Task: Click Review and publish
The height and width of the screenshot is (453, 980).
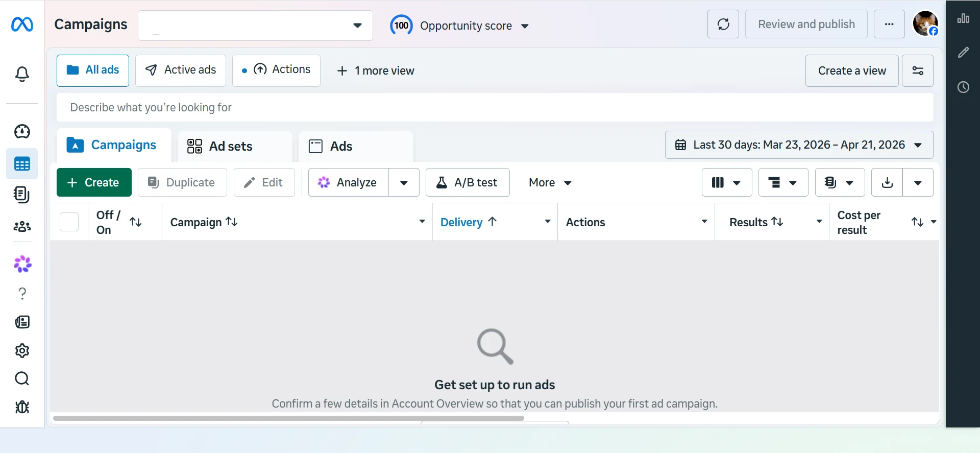Action: tap(806, 24)
